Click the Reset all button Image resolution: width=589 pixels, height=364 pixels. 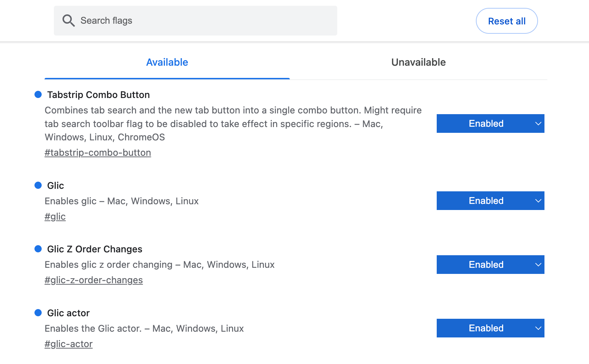pyautogui.click(x=506, y=21)
